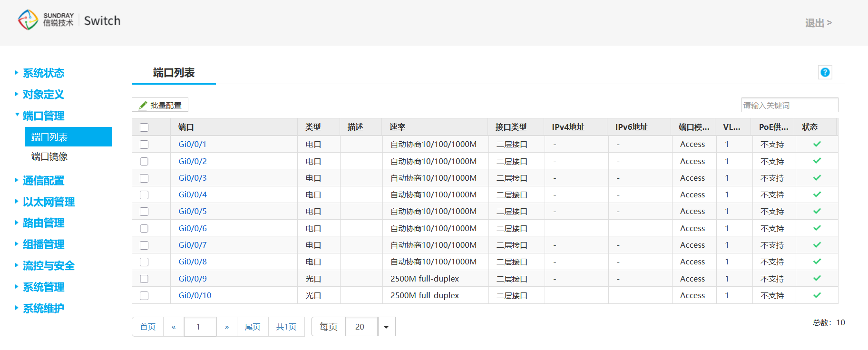This screenshot has height=350, width=868.
Task: Click the blue help question mark icon
Action: click(x=825, y=72)
